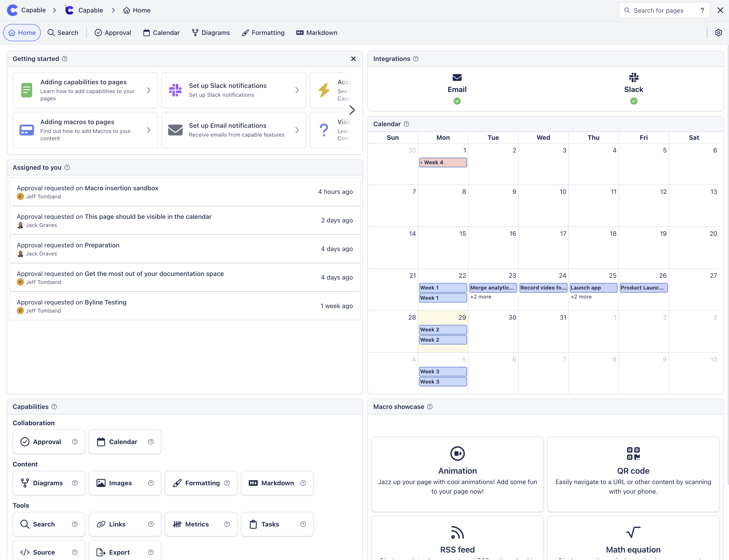
Task: Open Preparation approval request
Action: [x=185, y=249]
